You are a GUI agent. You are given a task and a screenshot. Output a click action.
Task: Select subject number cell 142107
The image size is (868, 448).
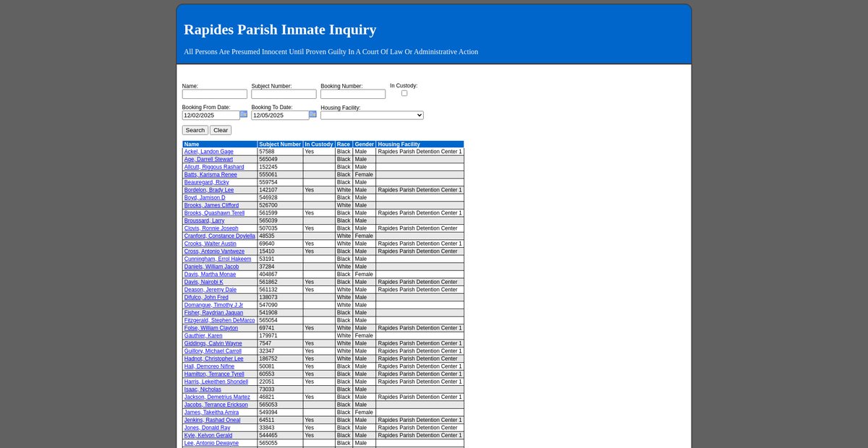(x=281, y=190)
